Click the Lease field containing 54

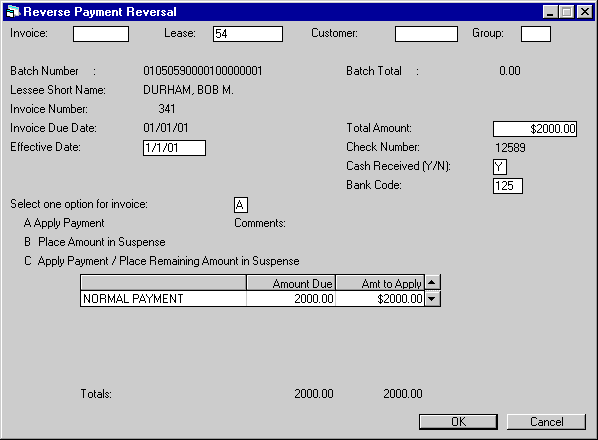(x=248, y=34)
